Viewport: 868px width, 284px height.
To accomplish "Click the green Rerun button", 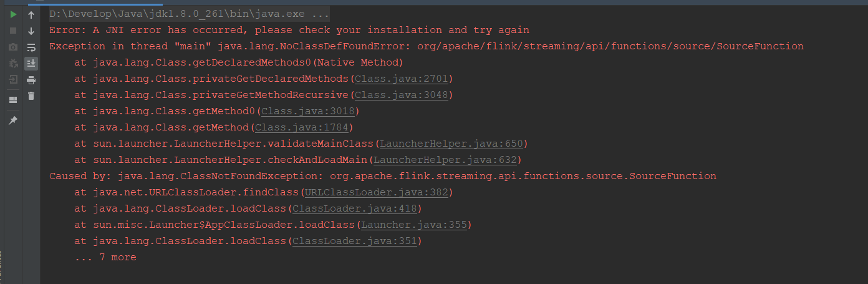I will pyautogui.click(x=12, y=14).
